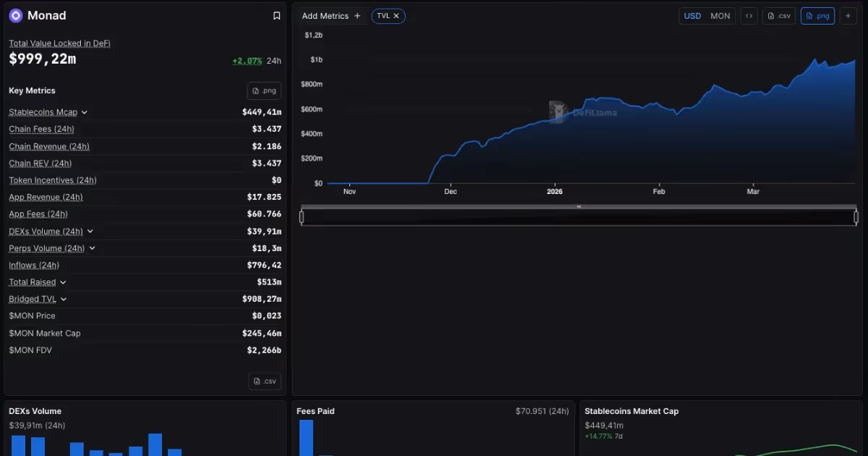Switch the chart denomination to MON

pos(720,15)
